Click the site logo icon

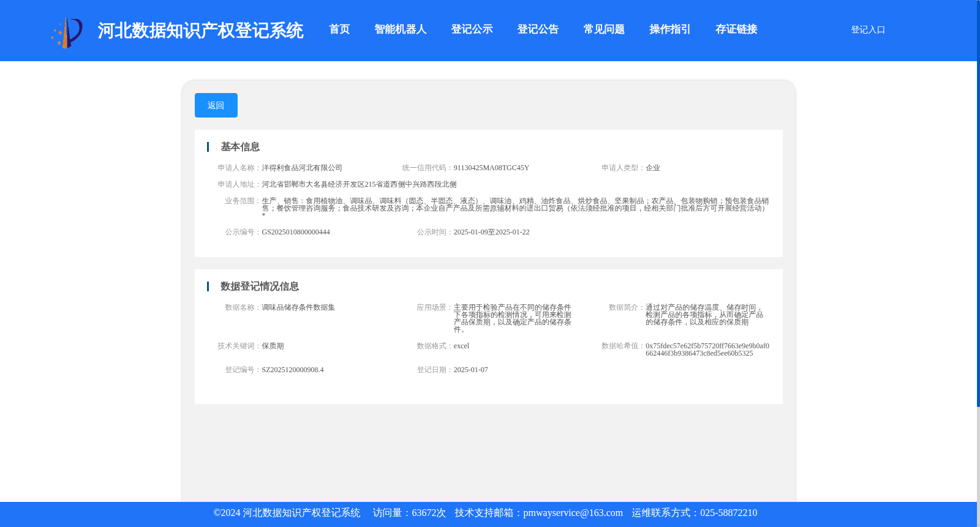click(67, 32)
